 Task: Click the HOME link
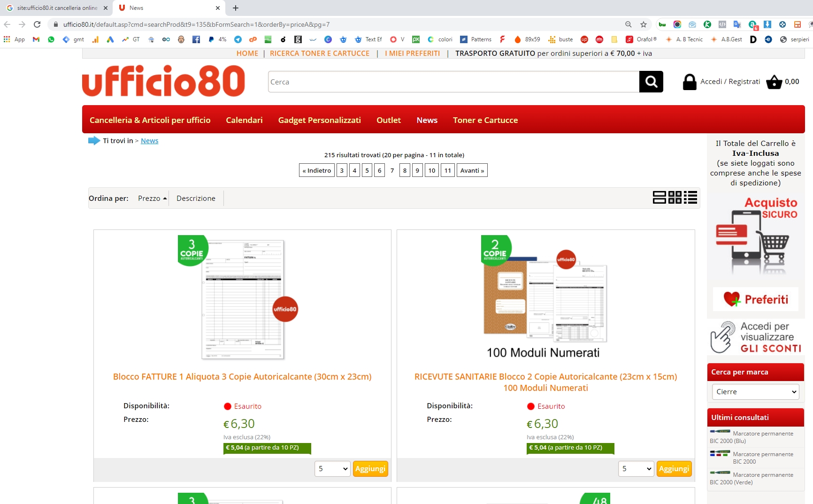click(x=247, y=53)
